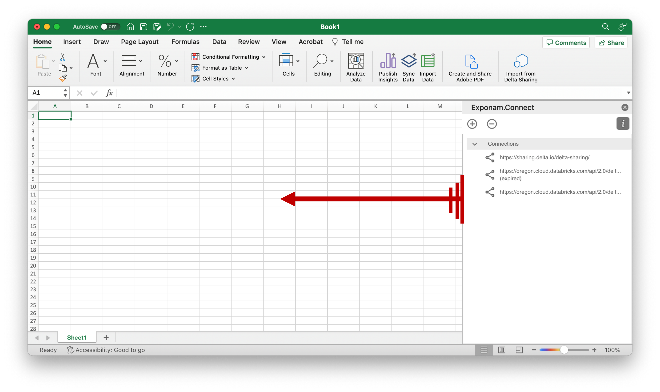Click the Paste clipboard icon

coord(43,62)
